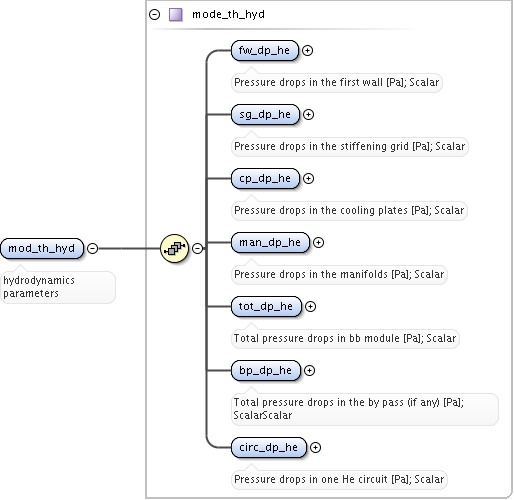
Task: Select the man_dp_he element node
Action: point(270,243)
